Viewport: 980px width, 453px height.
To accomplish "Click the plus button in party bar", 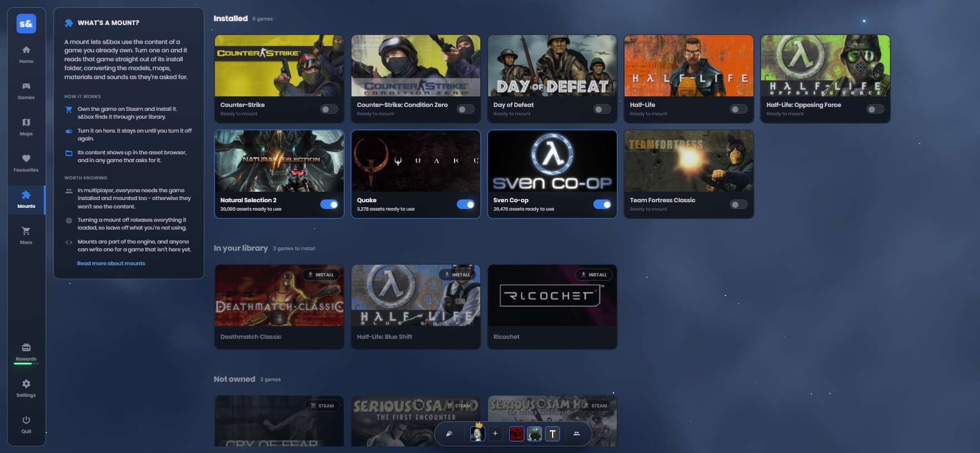I will [495, 433].
